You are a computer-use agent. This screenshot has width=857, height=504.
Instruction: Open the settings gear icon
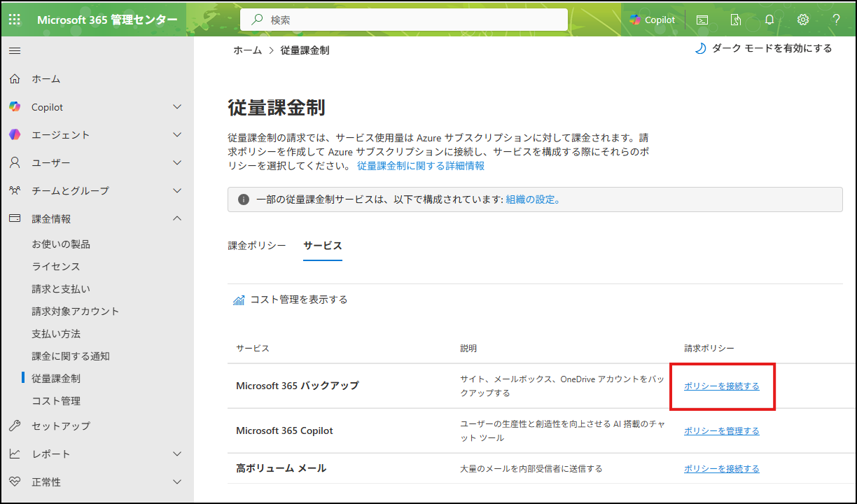click(803, 20)
